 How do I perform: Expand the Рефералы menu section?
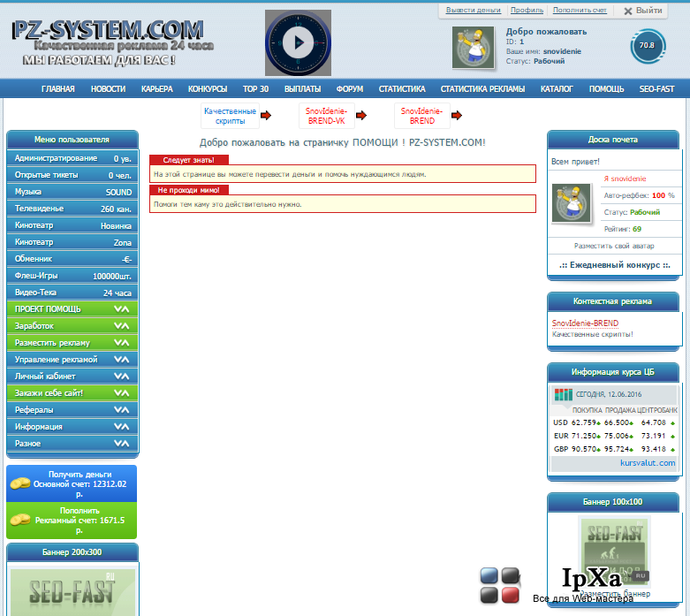coord(72,409)
